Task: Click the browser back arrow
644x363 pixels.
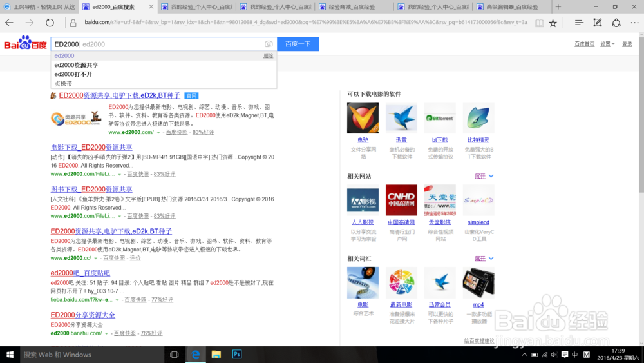Action: pyautogui.click(x=9, y=23)
